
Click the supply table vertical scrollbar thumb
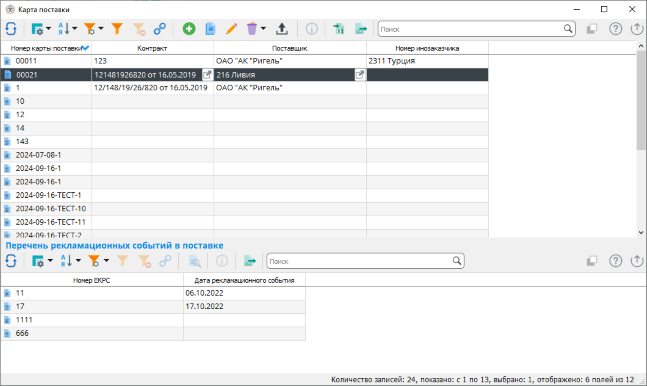coord(641,100)
